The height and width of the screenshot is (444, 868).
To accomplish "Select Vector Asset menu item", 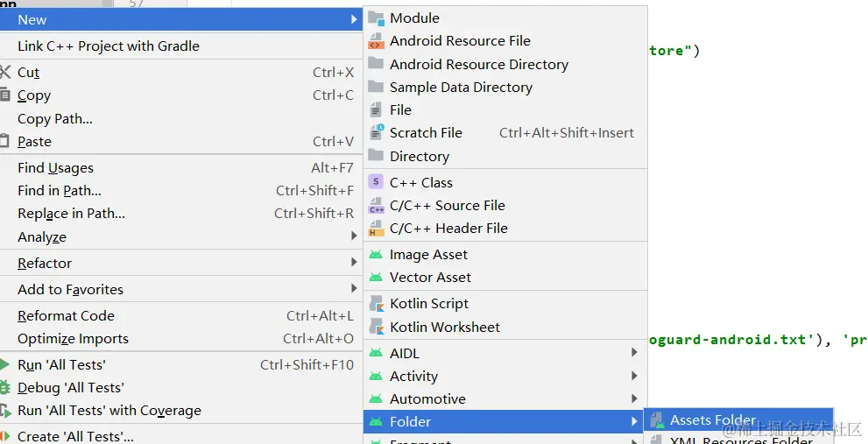I will click(430, 278).
